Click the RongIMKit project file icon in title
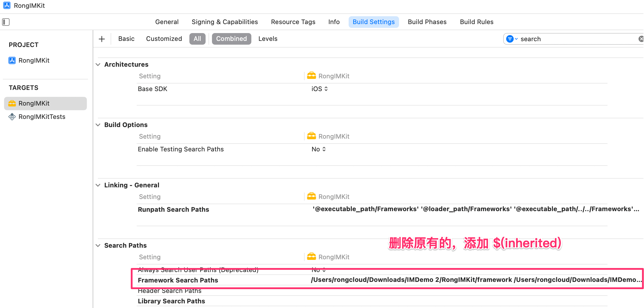This screenshot has height=308, width=644. tap(7, 6)
